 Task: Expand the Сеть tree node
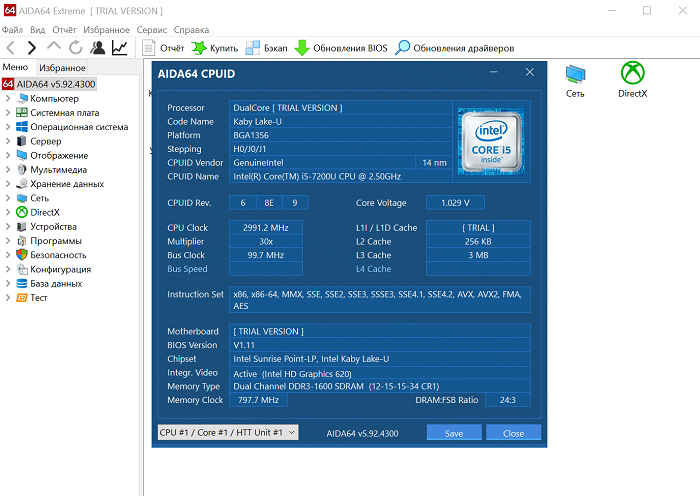pyautogui.click(x=8, y=198)
